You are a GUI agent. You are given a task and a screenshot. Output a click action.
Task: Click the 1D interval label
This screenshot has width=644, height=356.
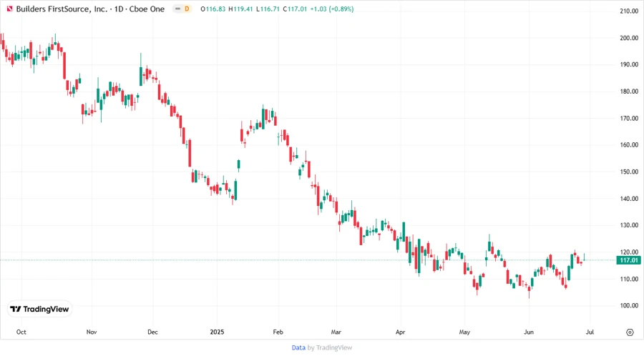[119, 9]
